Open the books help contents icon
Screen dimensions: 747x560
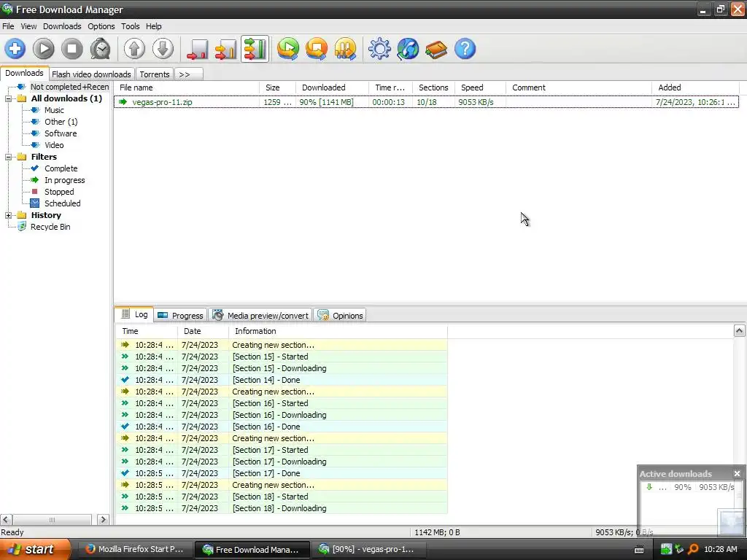[x=436, y=49]
